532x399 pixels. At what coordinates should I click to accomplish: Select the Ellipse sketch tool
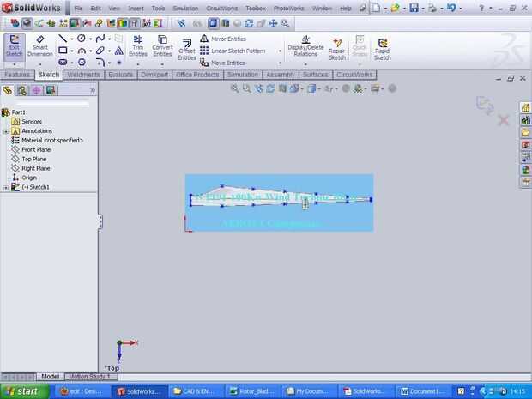coord(100,51)
